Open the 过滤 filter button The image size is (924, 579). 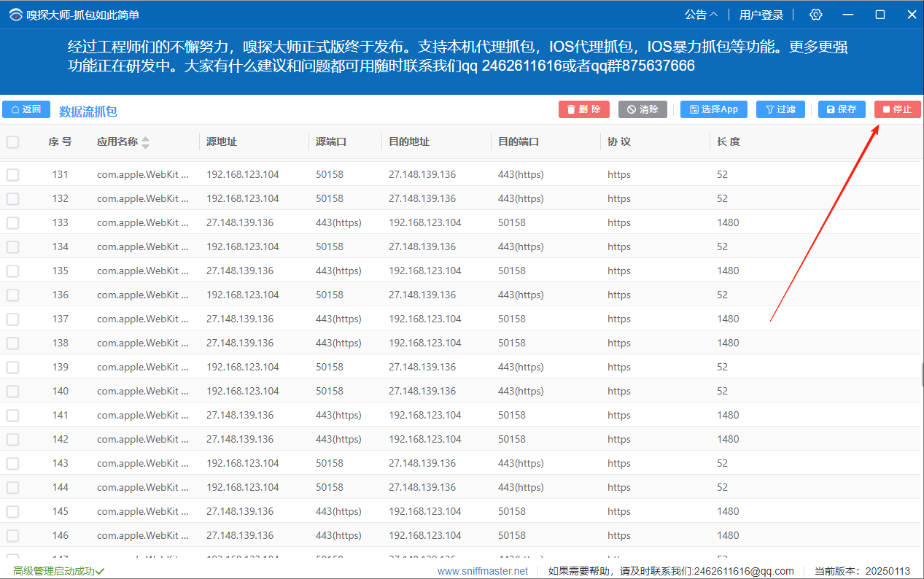click(x=780, y=109)
